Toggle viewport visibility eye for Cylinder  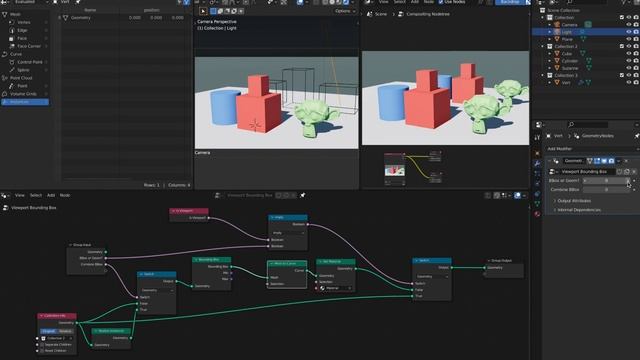[x=629, y=61]
